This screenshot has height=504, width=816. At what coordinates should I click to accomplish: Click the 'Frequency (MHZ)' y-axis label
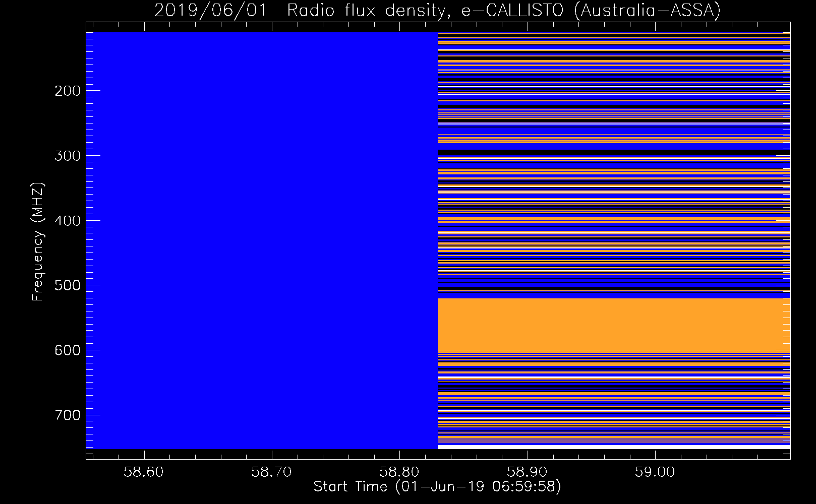[38, 241]
